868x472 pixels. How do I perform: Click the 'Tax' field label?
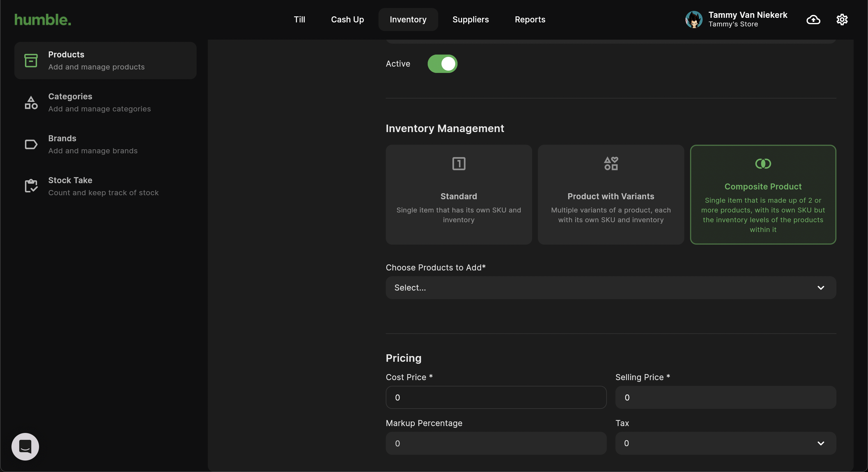[x=622, y=423]
